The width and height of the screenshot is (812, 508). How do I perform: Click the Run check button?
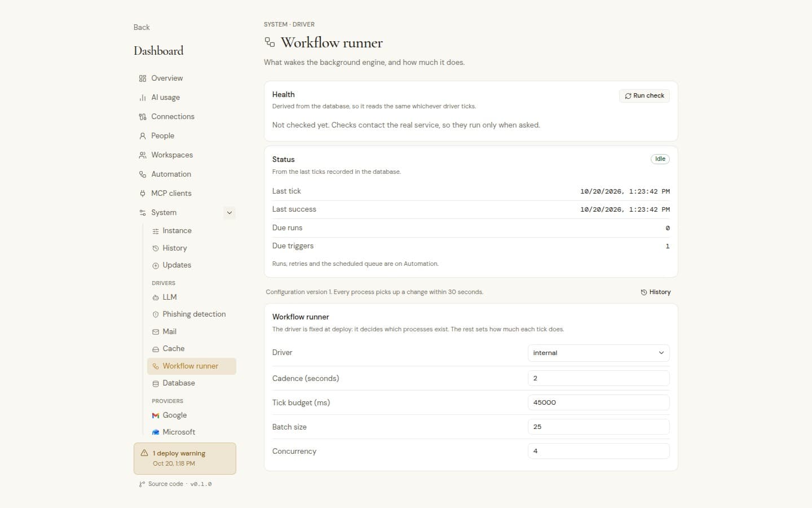point(644,96)
